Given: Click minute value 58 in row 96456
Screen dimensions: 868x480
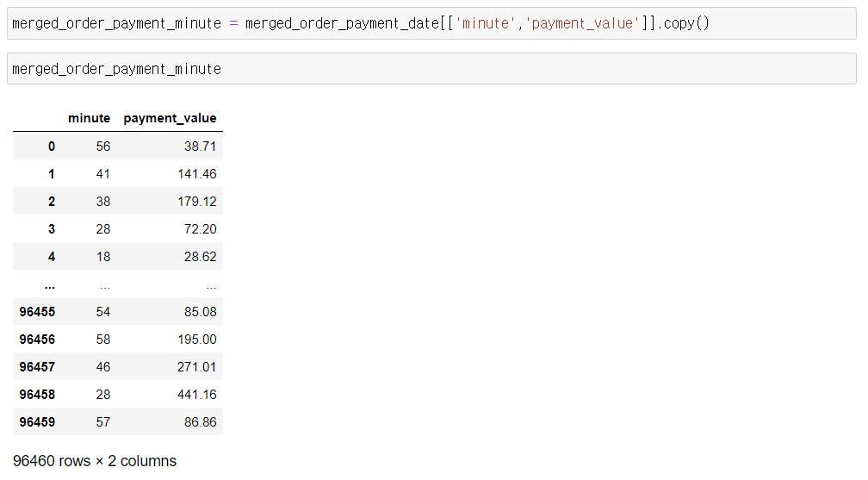Looking at the screenshot, I should pos(103,340).
